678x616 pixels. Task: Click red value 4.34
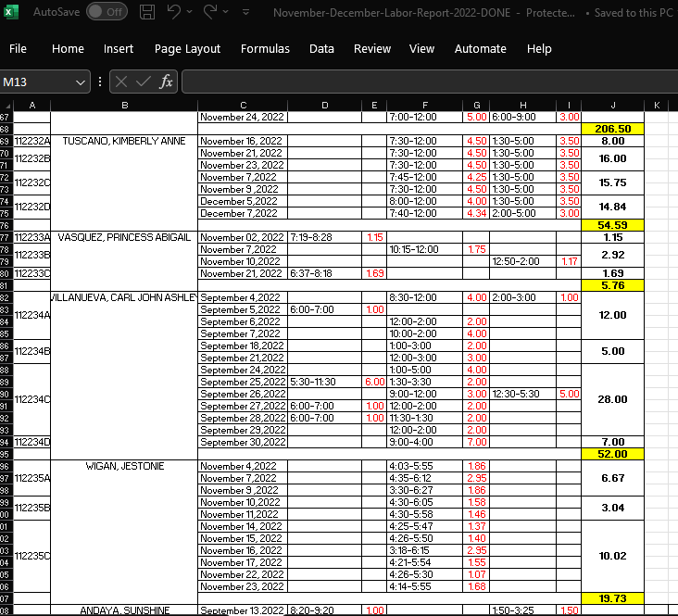(476, 213)
